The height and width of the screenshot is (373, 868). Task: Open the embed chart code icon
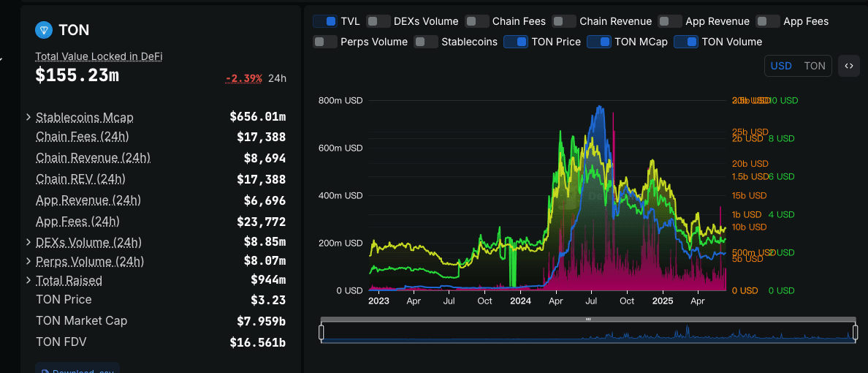click(x=848, y=66)
